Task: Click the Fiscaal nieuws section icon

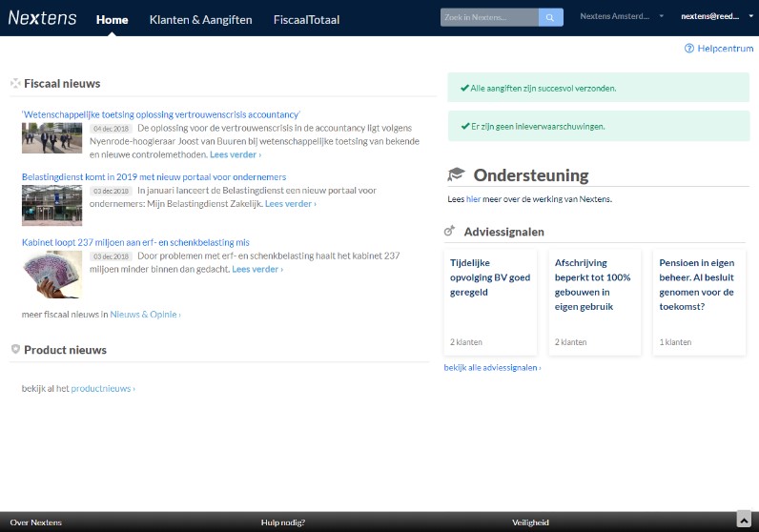Action: [15, 83]
